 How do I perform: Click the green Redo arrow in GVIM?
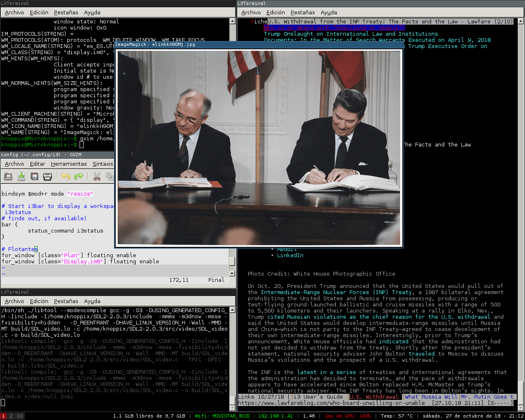[x=79, y=176]
